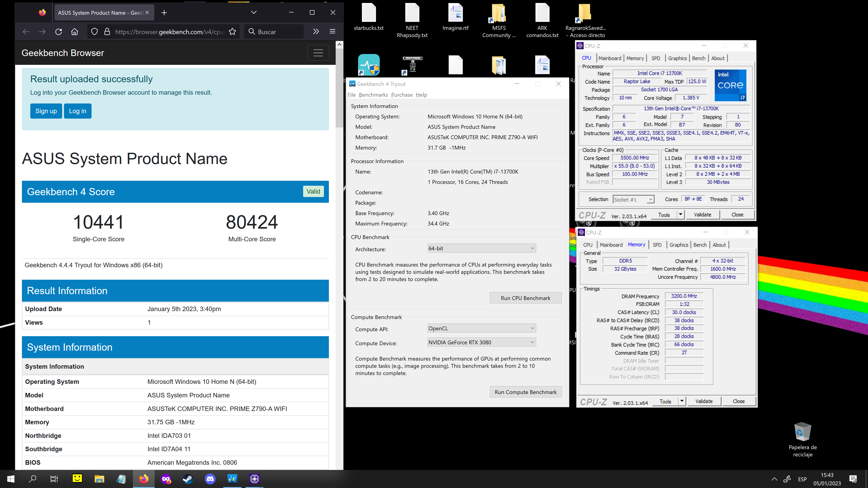This screenshot has width=868, height=488.
Task: Open Benchmarks menu in Geekbench 4
Action: click(x=373, y=95)
